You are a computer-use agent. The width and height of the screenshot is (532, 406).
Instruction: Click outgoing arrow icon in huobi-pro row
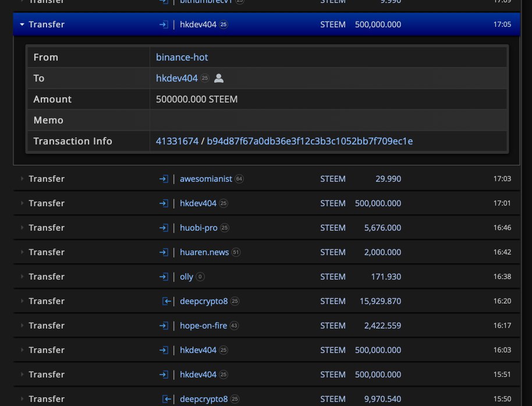(x=164, y=227)
